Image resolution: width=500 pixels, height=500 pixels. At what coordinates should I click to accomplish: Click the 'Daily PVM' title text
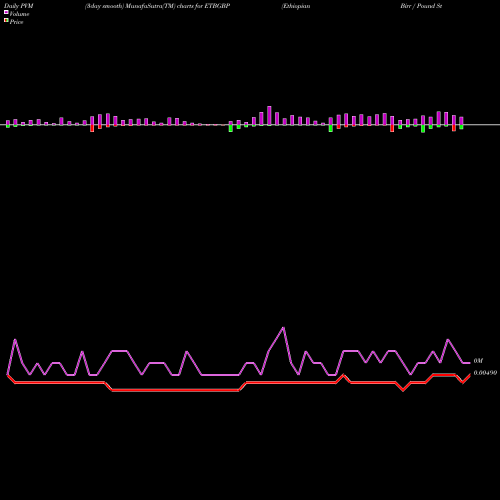19,6
